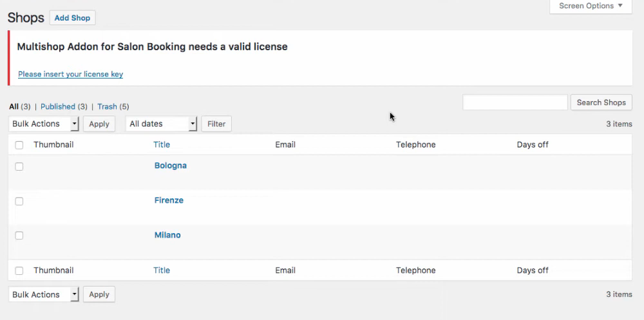View Trash shops list
The image size is (644, 320).
coord(107,107)
